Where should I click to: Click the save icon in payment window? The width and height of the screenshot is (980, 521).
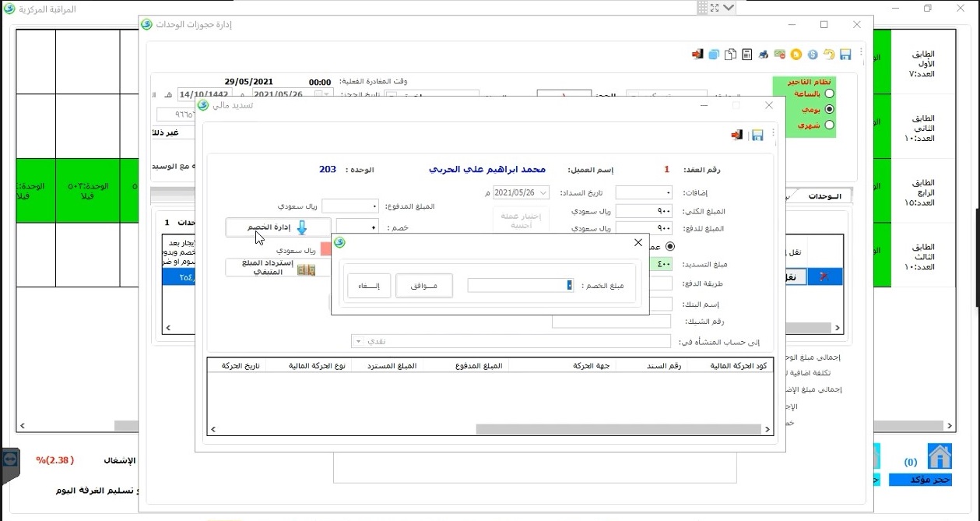757,135
